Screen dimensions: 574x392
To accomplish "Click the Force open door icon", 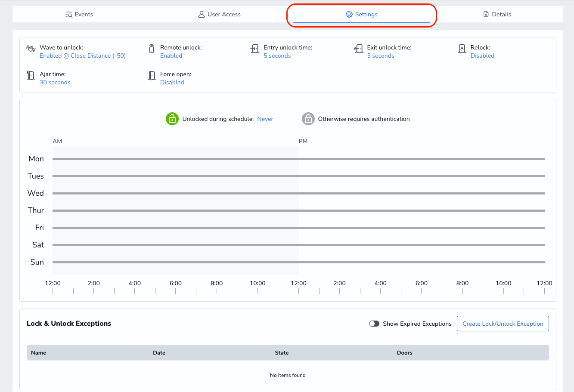I will tap(152, 75).
